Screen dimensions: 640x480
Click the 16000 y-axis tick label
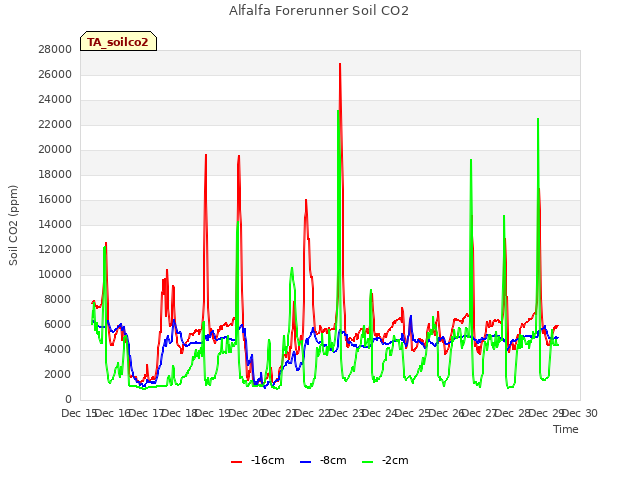(55, 199)
